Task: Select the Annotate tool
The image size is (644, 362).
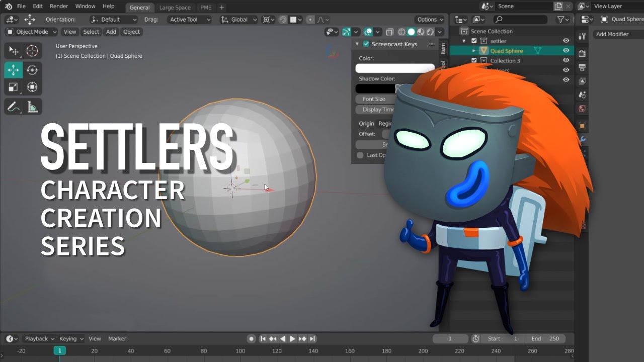Action: click(14, 107)
